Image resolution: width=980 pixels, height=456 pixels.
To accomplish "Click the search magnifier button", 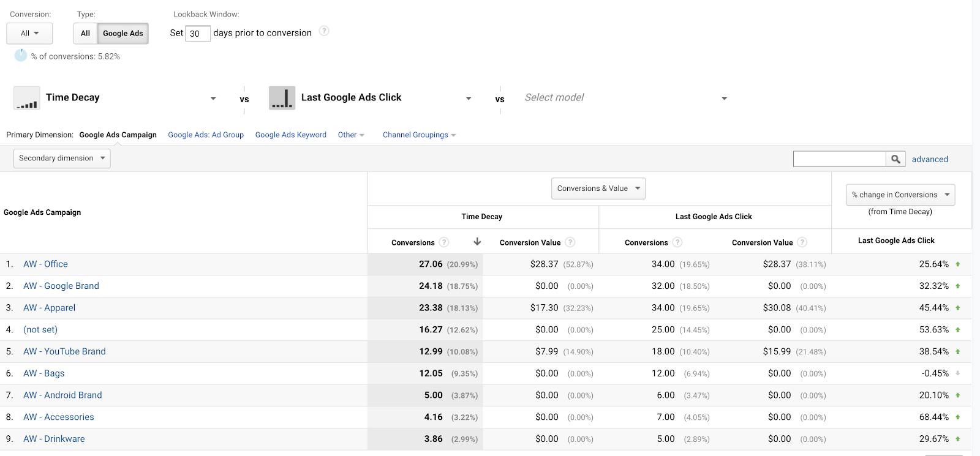I will pos(895,159).
